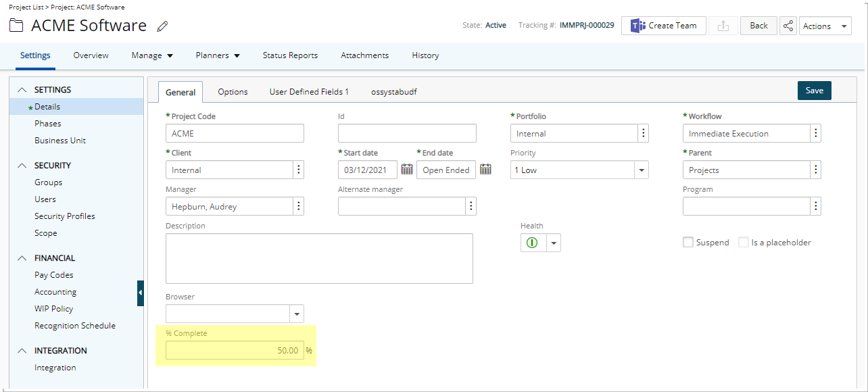Open the User Defined Fields 1 tab

tap(309, 92)
